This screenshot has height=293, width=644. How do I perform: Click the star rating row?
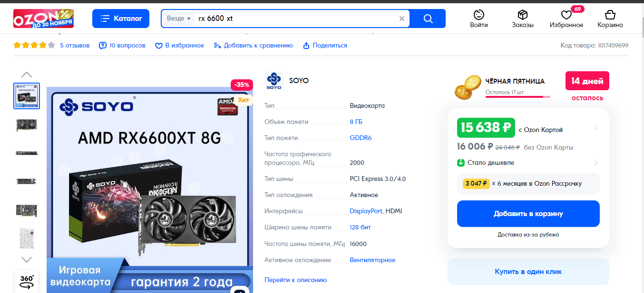[34, 46]
